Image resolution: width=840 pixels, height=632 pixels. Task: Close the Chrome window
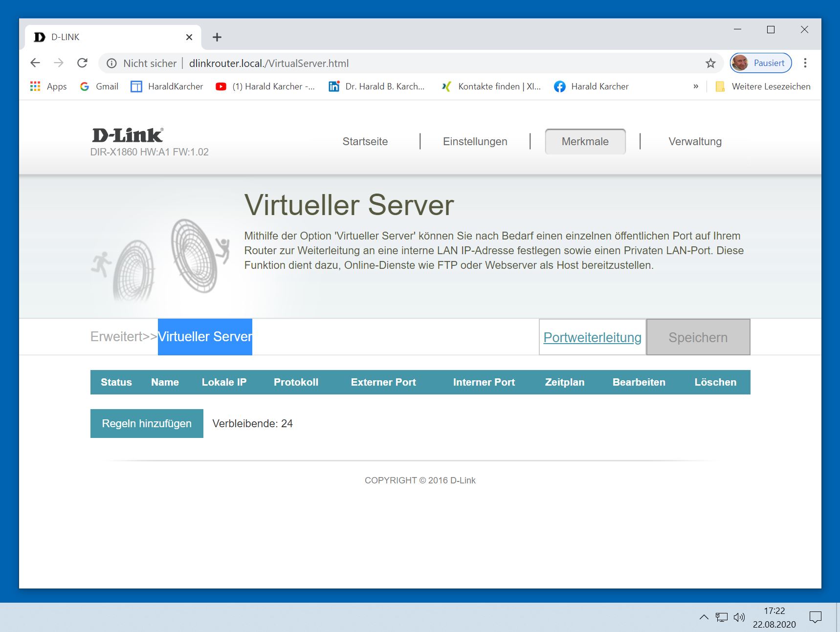pos(804,30)
